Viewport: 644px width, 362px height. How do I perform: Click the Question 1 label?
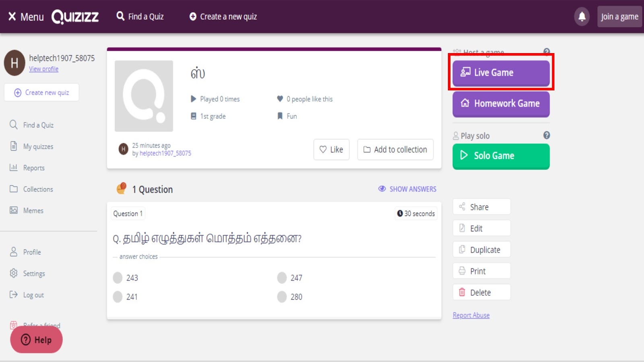[128, 214]
